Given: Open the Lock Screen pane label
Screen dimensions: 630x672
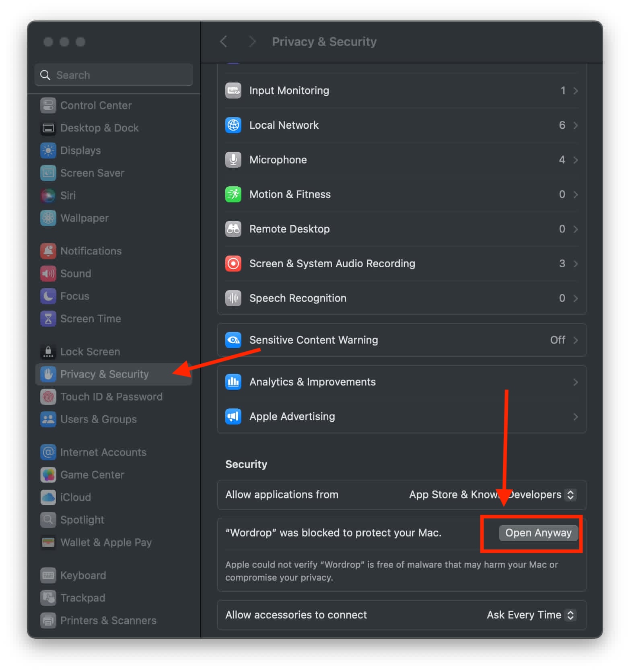Looking at the screenshot, I should (90, 352).
